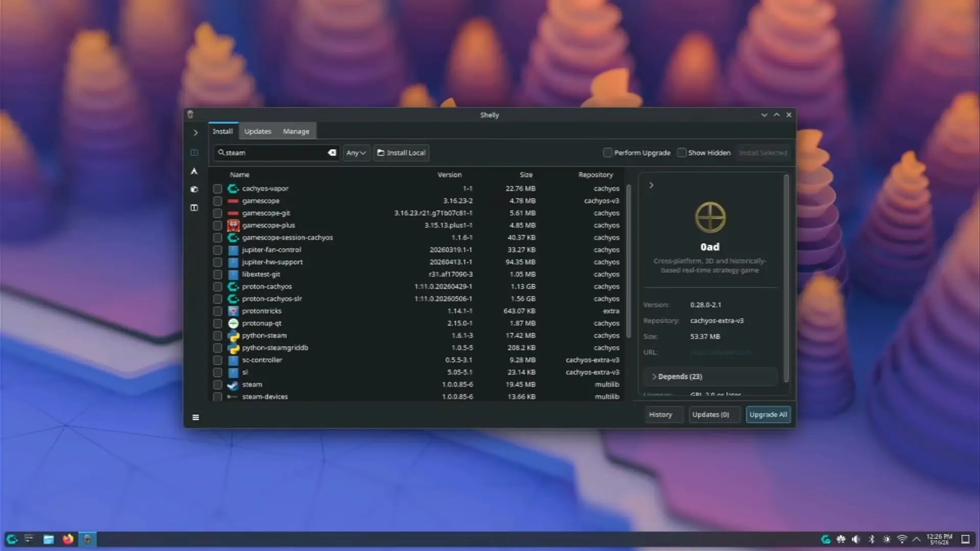Open the bottom square panel sidebar icon
This screenshot has width=980, height=551.
[194, 208]
